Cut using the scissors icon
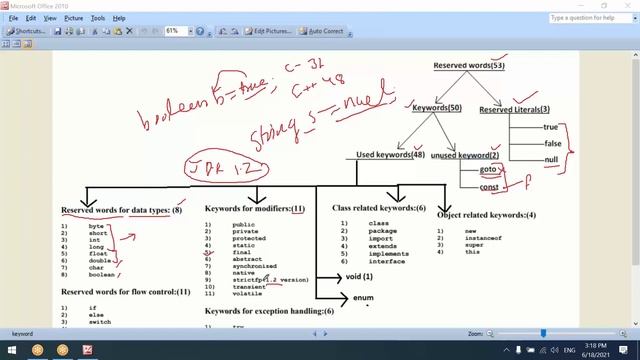This screenshot has height=360, width=640. 95,31
